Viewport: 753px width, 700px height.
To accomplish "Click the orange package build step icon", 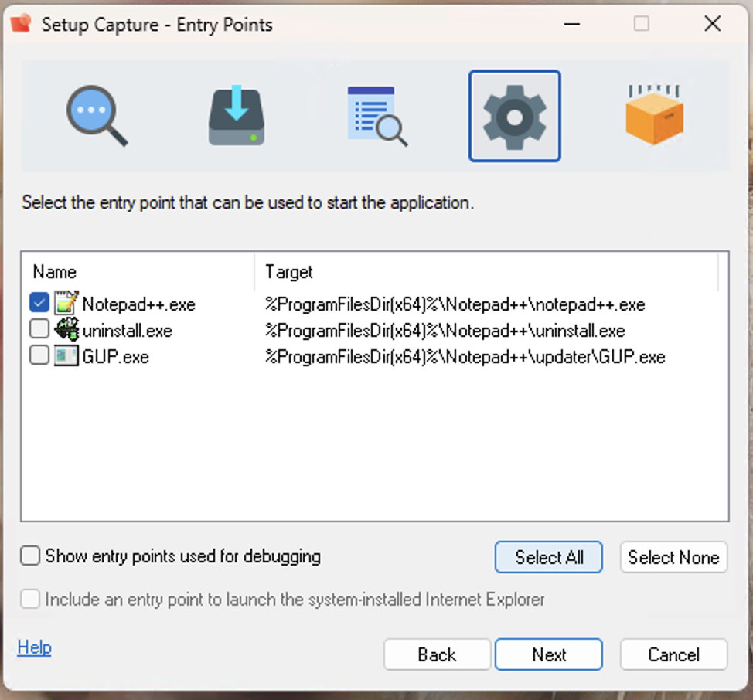I will (654, 116).
